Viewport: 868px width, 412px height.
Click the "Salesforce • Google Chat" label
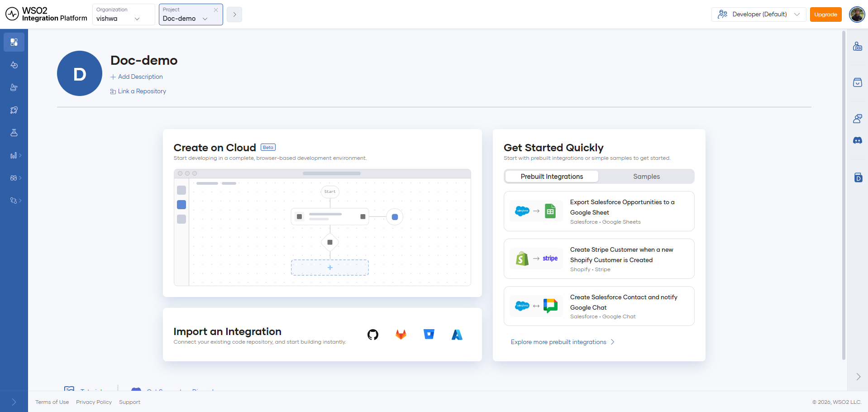point(603,317)
